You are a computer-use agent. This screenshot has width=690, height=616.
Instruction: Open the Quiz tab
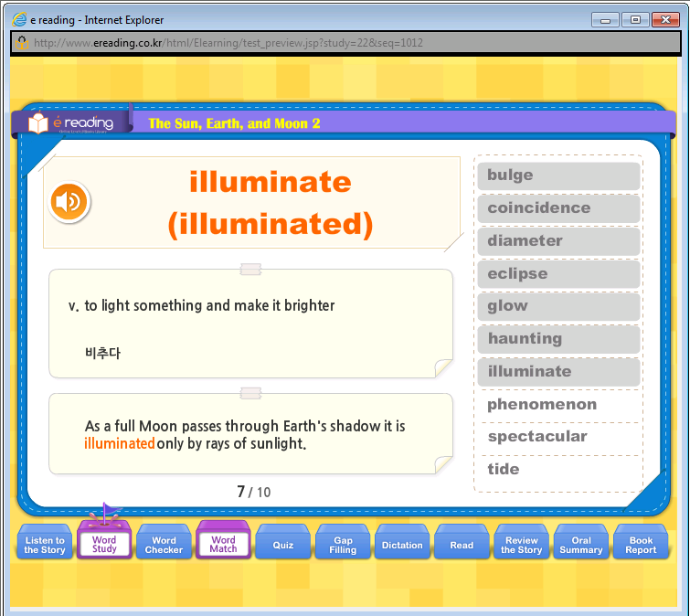pyautogui.click(x=283, y=543)
